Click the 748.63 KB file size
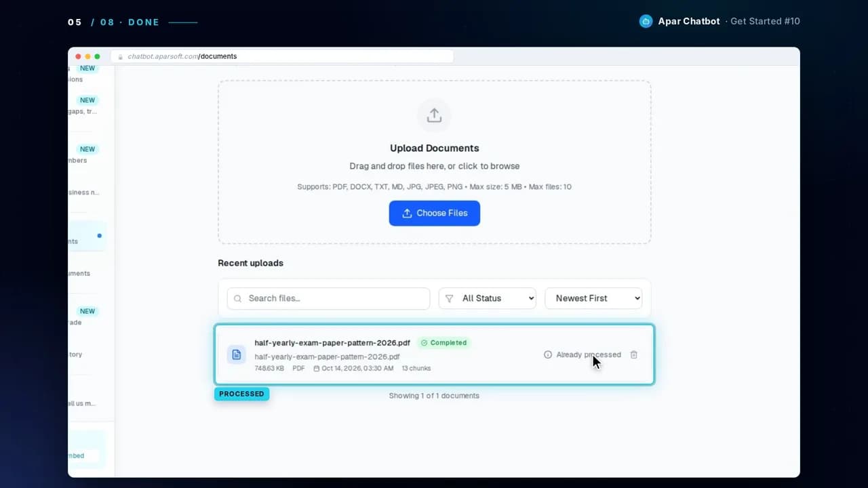Image resolution: width=868 pixels, height=488 pixels. click(269, 369)
